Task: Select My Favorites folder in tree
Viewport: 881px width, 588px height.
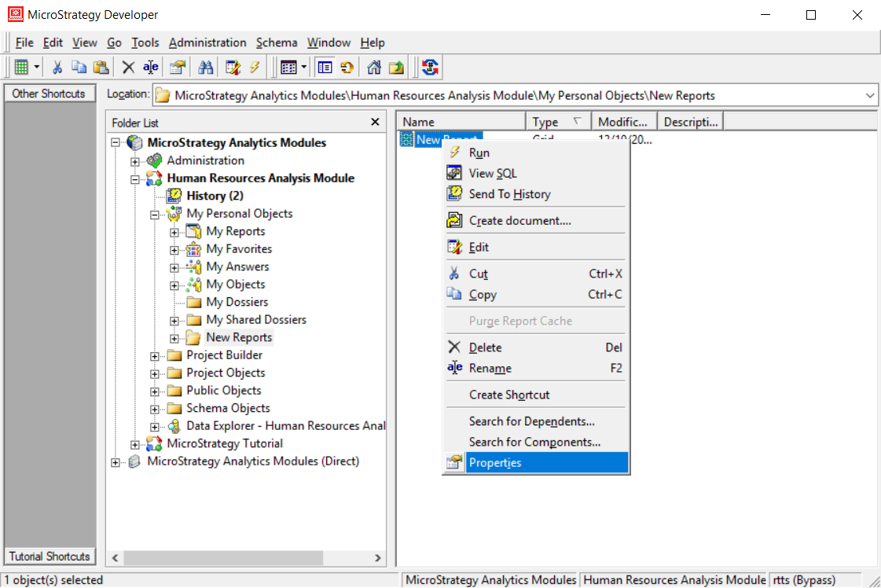Action: coord(239,248)
